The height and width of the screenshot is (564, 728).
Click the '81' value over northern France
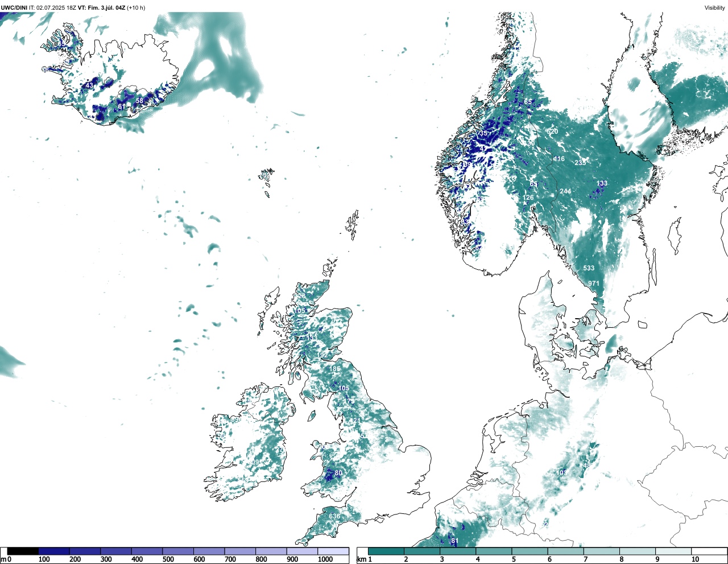tap(454, 541)
